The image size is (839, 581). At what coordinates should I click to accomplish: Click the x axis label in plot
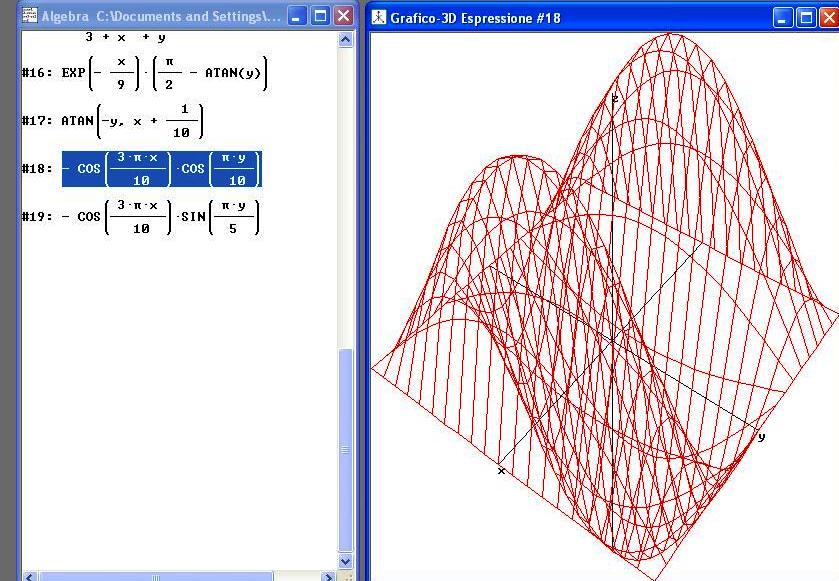(x=501, y=471)
